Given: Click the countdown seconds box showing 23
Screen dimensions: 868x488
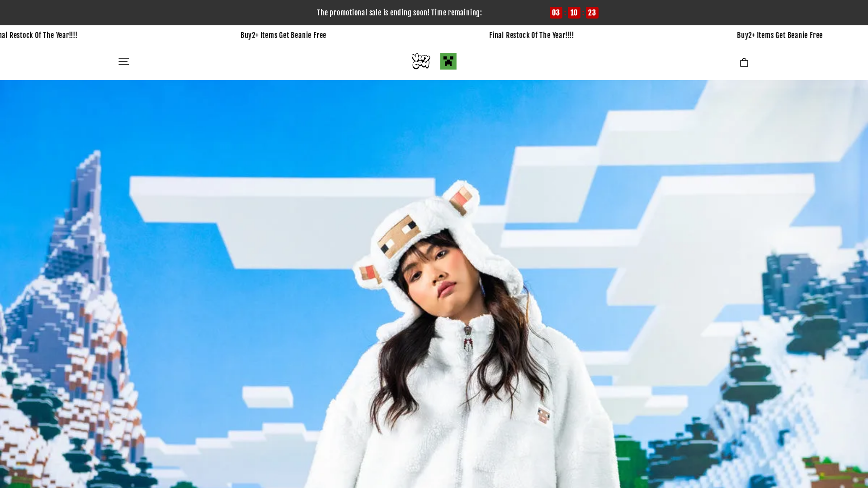Looking at the screenshot, I should pyautogui.click(x=592, y=13).
